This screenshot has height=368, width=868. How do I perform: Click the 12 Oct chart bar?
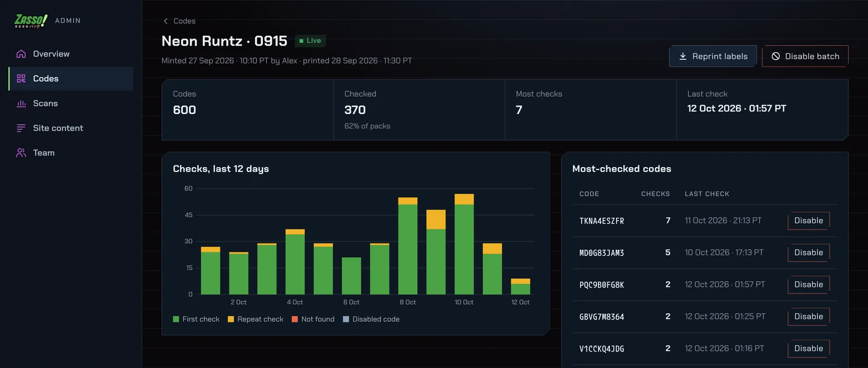point(520,287)
